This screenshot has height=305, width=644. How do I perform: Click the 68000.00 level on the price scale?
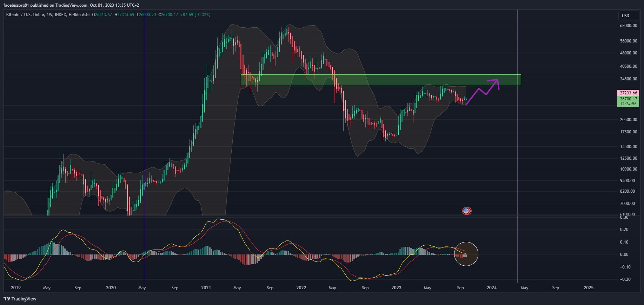coord(628,26)
